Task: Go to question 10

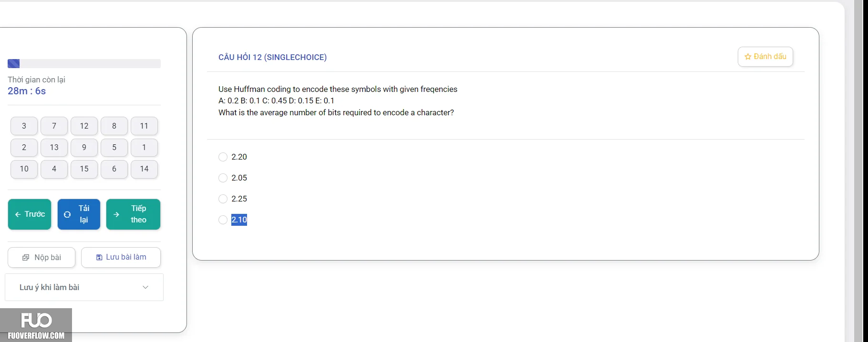Action: click(x=24, y=169)
